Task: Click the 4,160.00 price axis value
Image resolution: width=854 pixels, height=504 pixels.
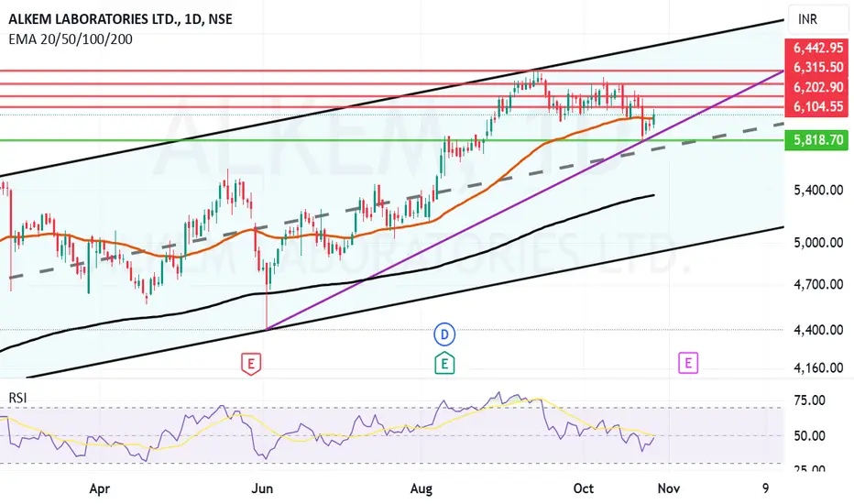Action: click(x=818, y=367)
